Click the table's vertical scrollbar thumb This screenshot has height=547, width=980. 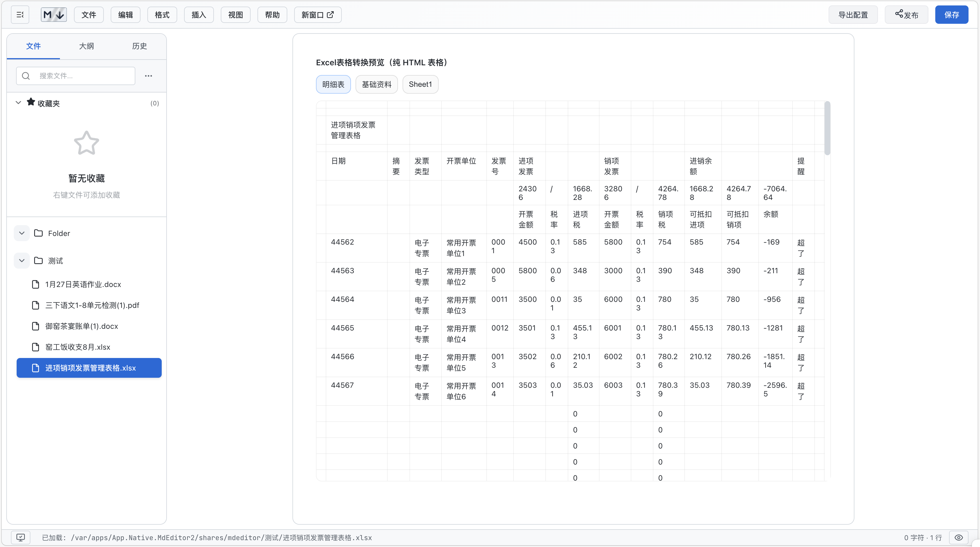[x=827, y=128]
